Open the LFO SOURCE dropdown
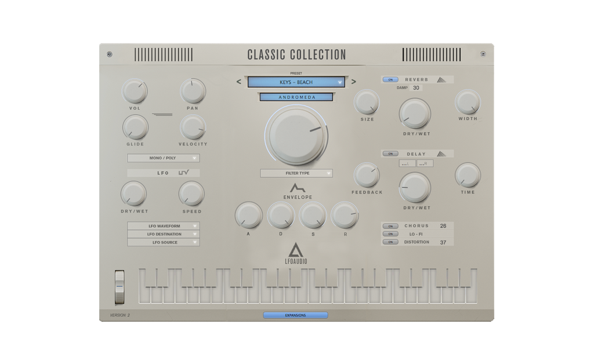Viewport: 594px width, 364px height. point(163,242)
